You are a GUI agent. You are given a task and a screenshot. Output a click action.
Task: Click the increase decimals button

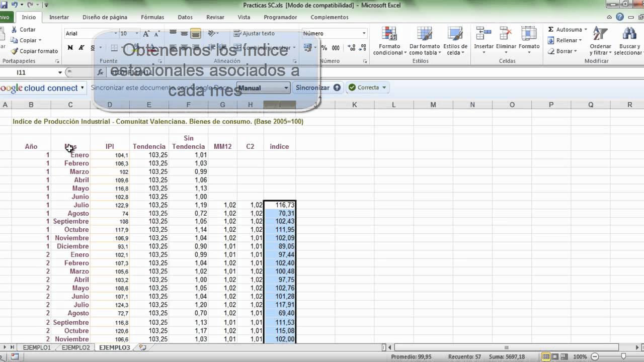point(352,48)
